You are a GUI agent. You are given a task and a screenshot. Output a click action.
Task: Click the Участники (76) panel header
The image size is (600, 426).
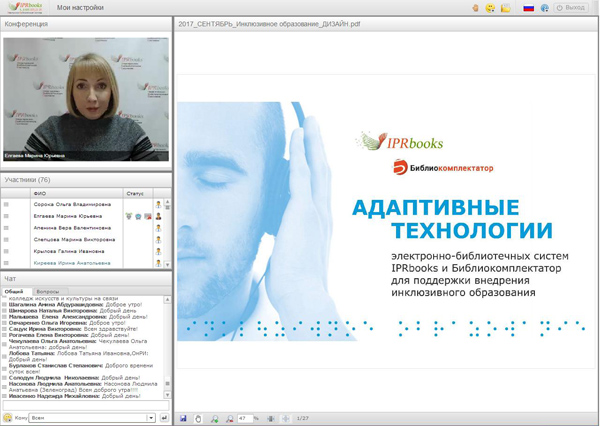pyautogui.click(x=86, y=180)
